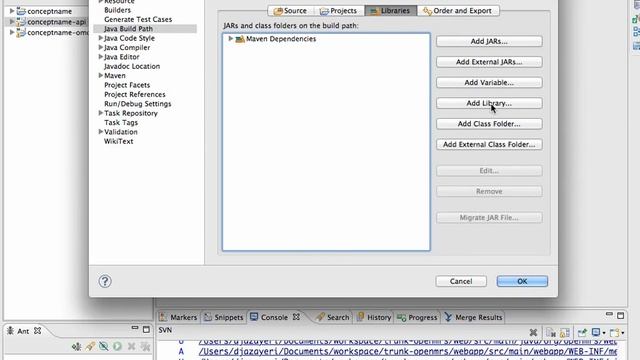Image resolution: width=640 pixels, height=360 pixels.
Task: Switch to the Projects tab
Action: [338, 11]
